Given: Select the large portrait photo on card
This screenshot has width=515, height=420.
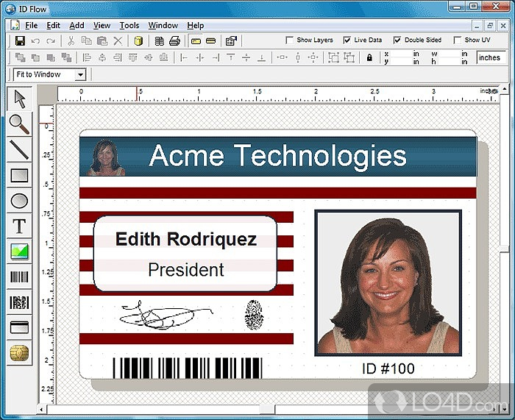Looking at the screenshot, I should click(x=388, y=283).
